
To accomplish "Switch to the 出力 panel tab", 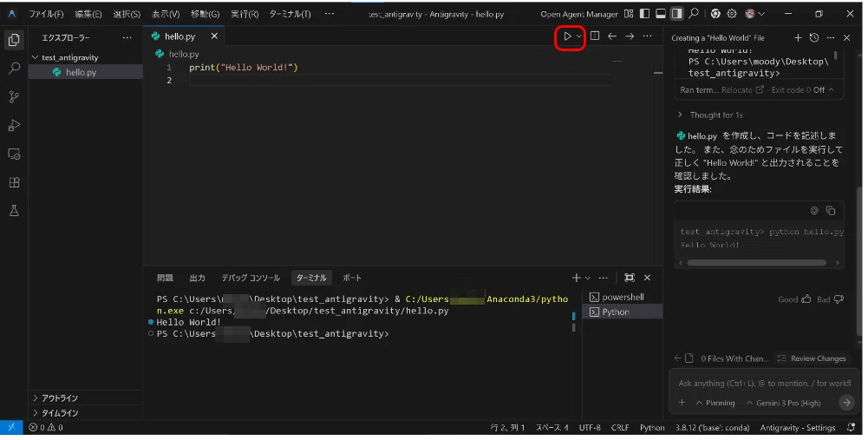I will point(197,279).
